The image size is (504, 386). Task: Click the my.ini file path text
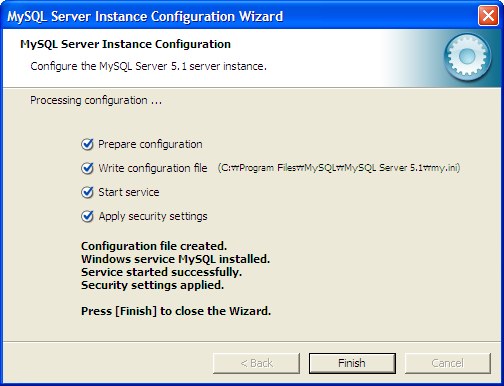pyautogui.click(x=339, y=168)
